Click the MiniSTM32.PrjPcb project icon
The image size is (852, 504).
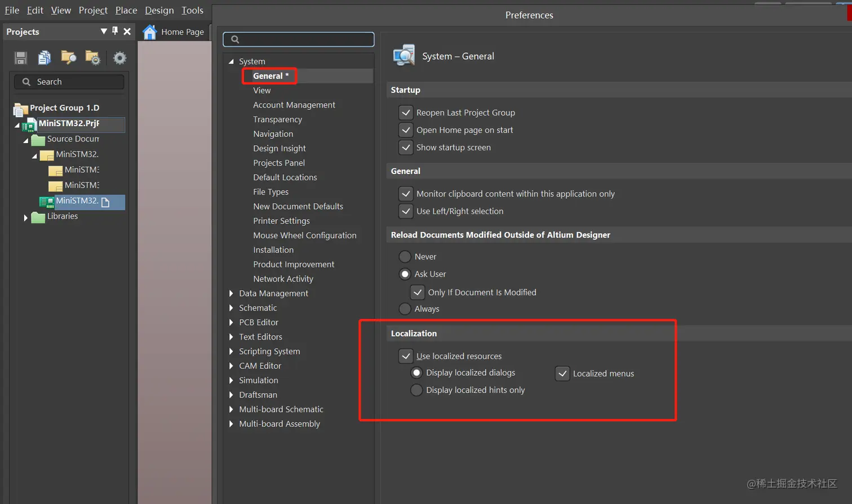click(x=29, y=125)
